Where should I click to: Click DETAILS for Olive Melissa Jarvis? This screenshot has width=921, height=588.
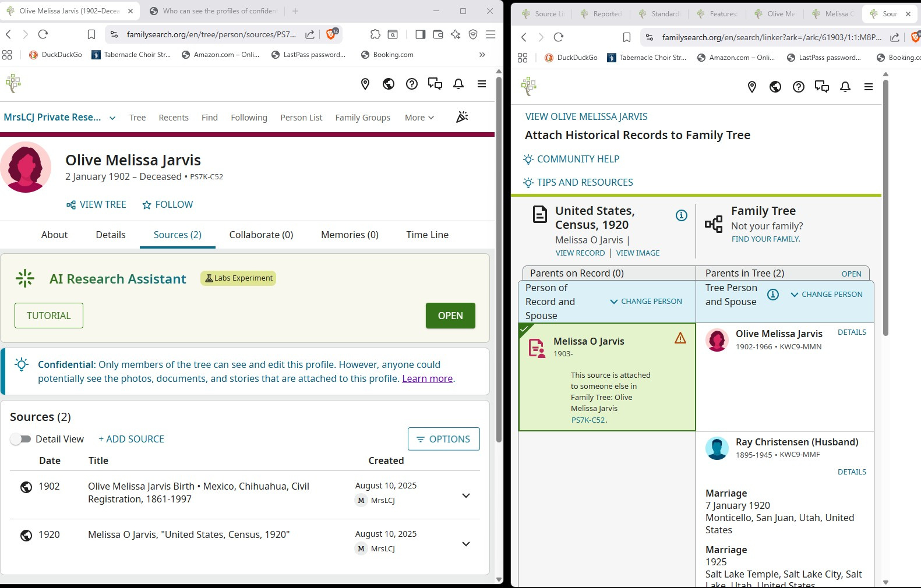point(852,332)
